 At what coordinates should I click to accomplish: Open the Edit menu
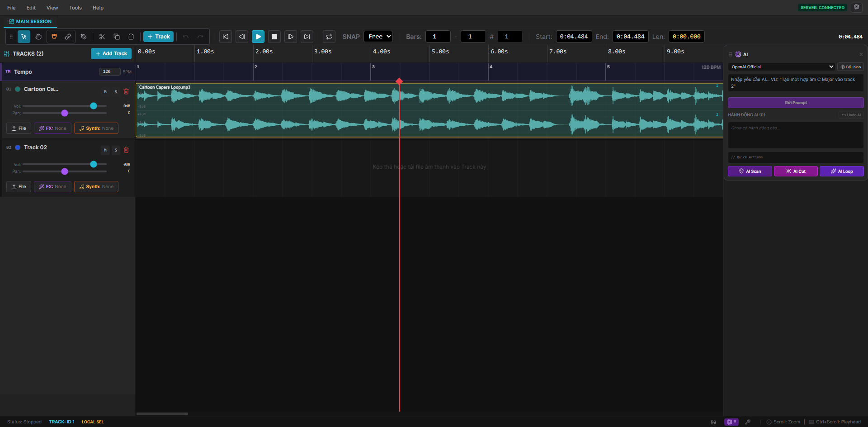31,8
